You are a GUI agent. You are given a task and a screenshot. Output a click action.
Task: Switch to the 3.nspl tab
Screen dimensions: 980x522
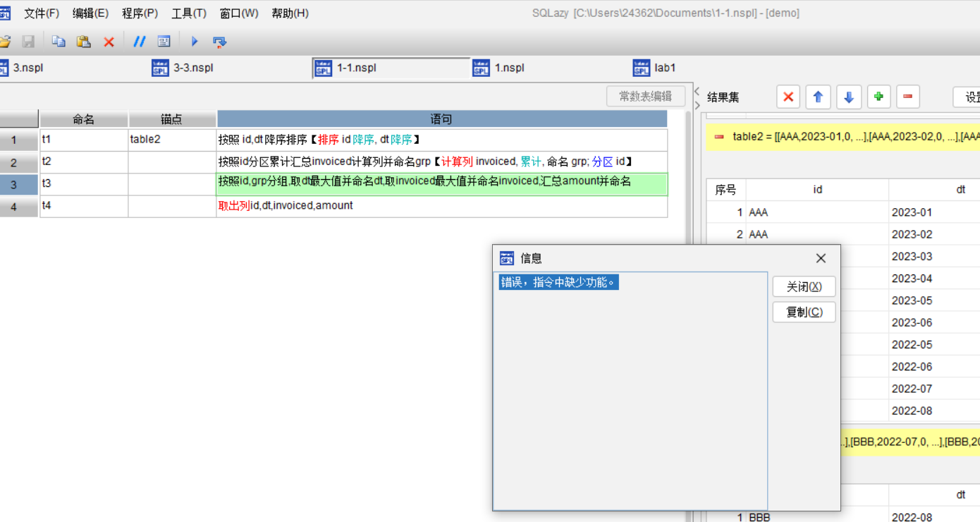click(28, 68)
